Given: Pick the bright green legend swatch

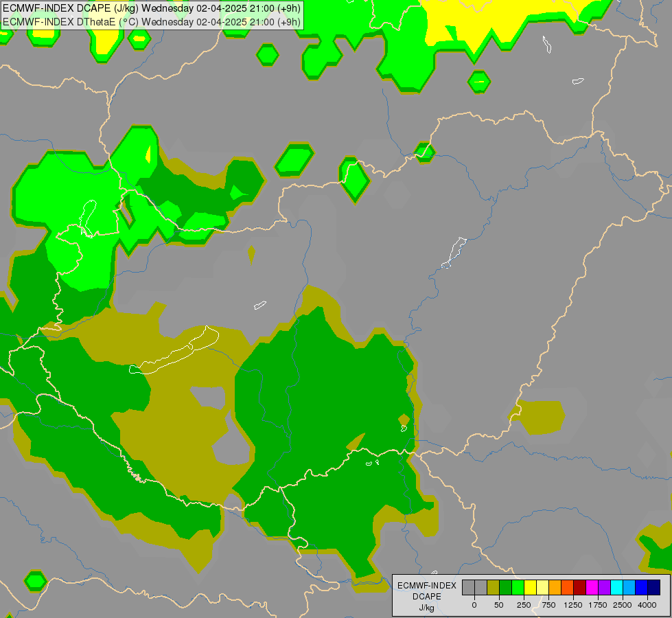Looking at the screenshot, I should pos(518,587).
